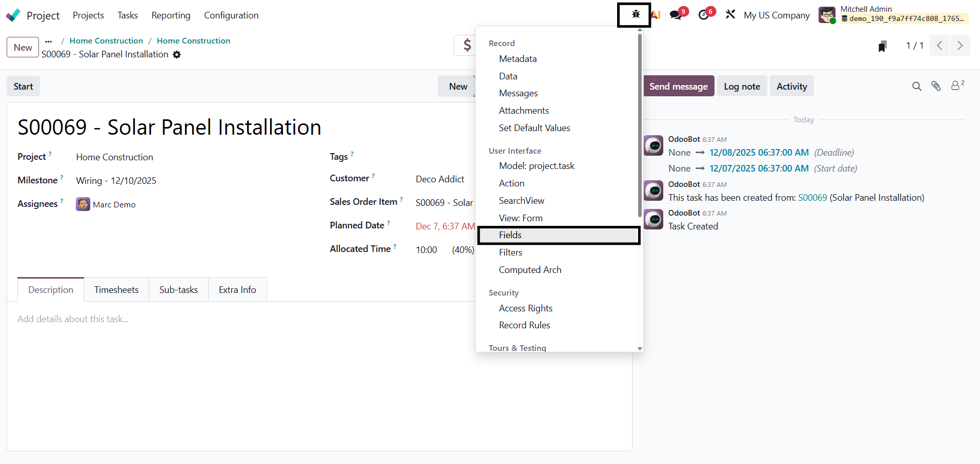Screen dimensions: 980x464
Task: Search messages with magnifier icon
Action: click(916, 87)
